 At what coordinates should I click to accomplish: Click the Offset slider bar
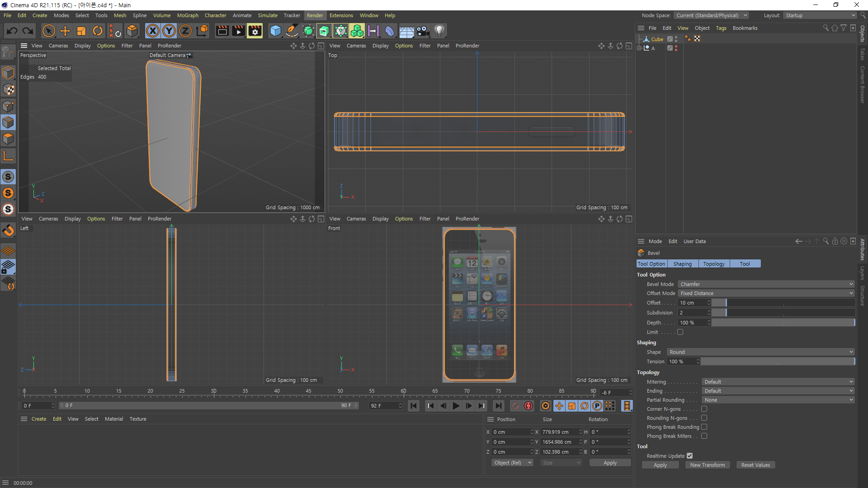point(783,303)
